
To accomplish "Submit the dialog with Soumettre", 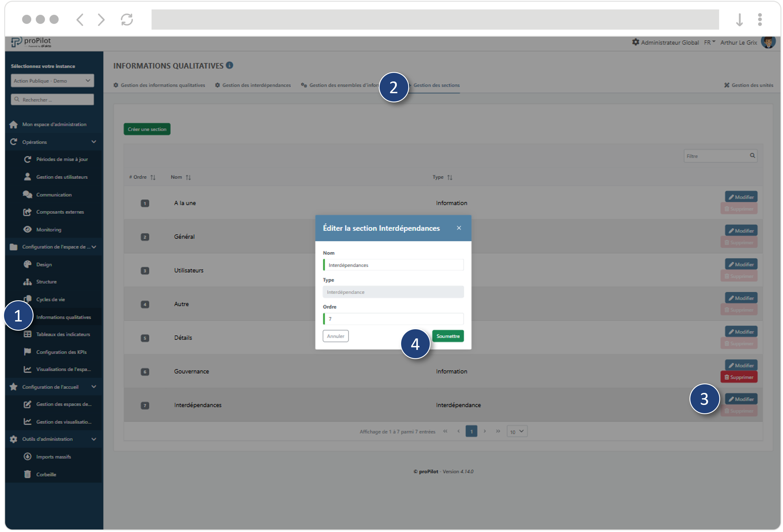I will (x=448, y=336).
